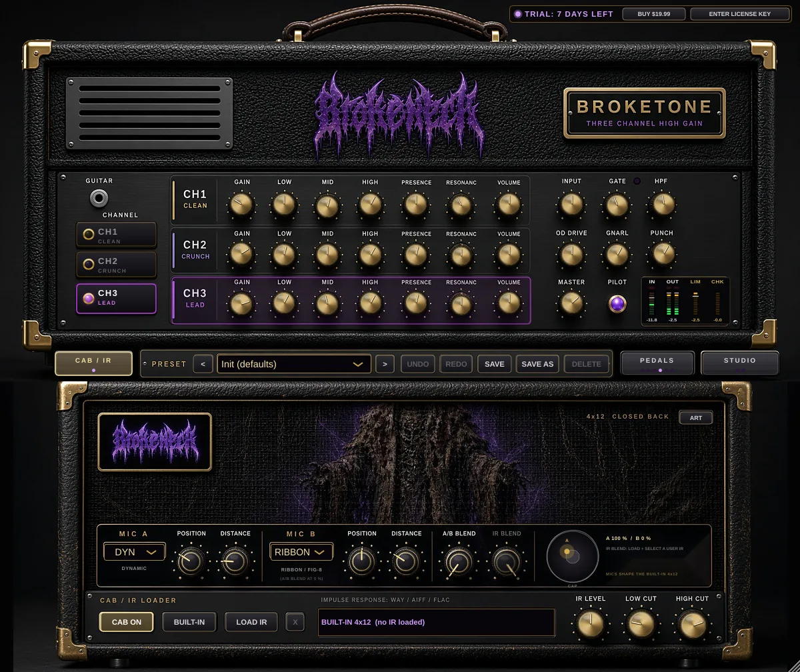Switch to BUILT-IN cabinet

[x=189, y=622]
